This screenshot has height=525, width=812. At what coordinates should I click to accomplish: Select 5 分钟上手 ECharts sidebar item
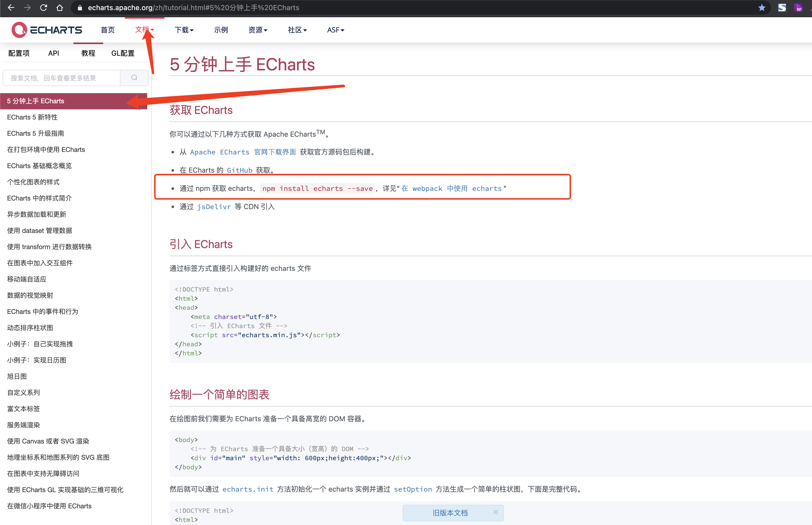(74, 101)
